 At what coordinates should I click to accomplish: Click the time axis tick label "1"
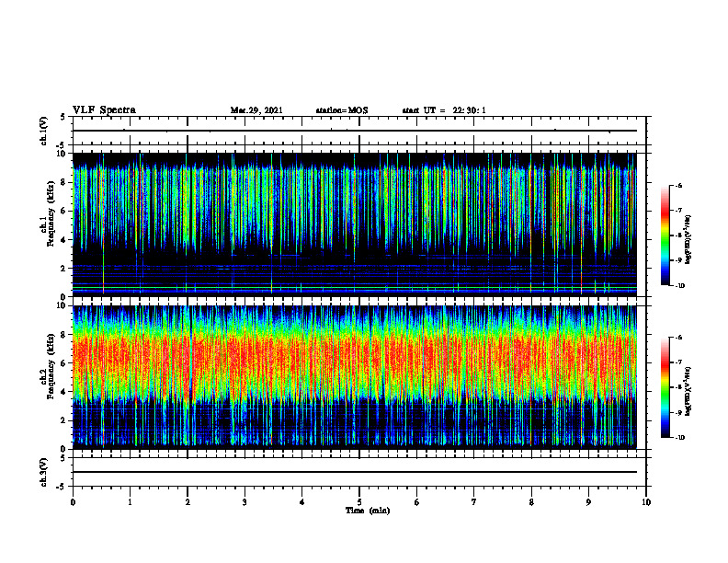(x=130, y=502)
